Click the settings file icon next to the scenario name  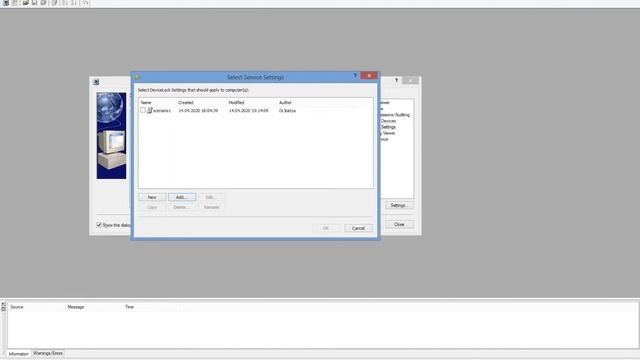[150, 110]
